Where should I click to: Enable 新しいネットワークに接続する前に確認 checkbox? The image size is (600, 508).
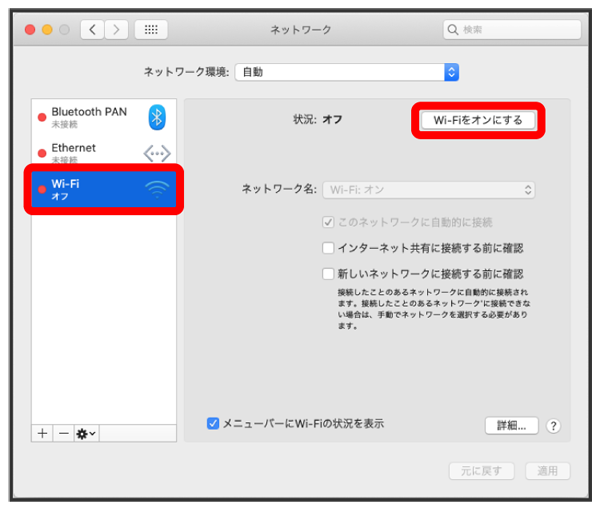pos(328,273)
